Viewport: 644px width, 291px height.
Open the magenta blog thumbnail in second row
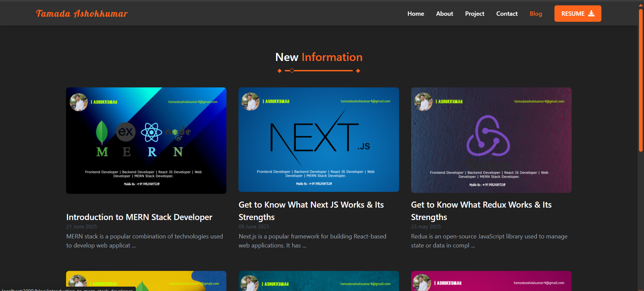(x=491, y=281)
